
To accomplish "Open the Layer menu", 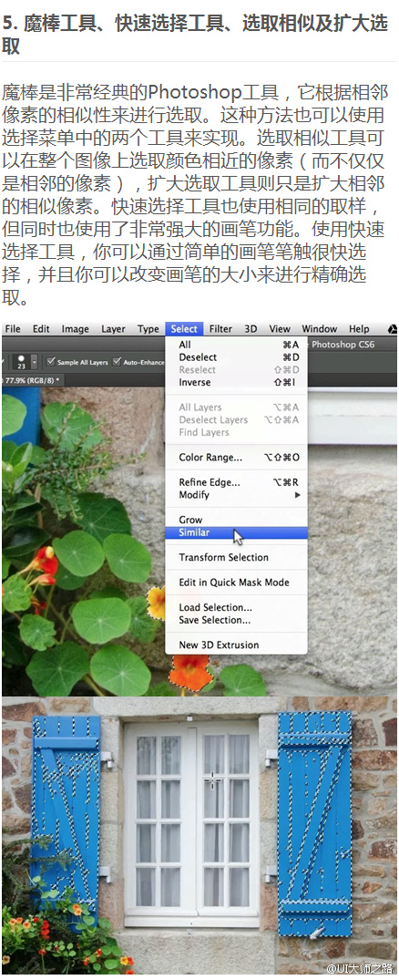I will pyautogui.click(x=113, y=329).
